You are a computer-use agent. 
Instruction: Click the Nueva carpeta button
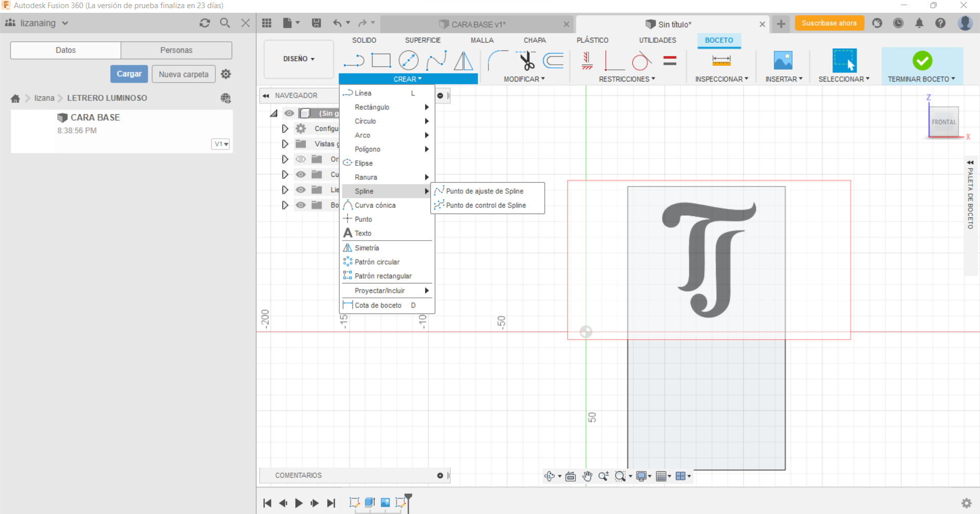coord(184,74)
